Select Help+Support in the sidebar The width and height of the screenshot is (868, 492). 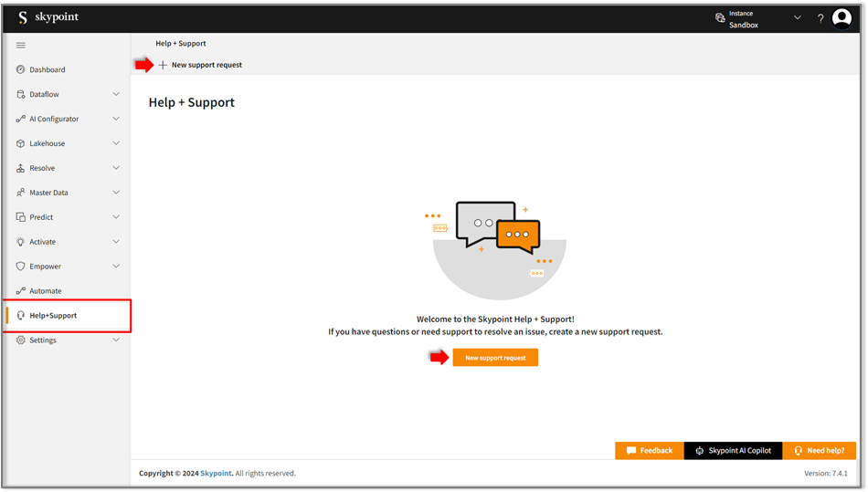click(x=53, y=316)
